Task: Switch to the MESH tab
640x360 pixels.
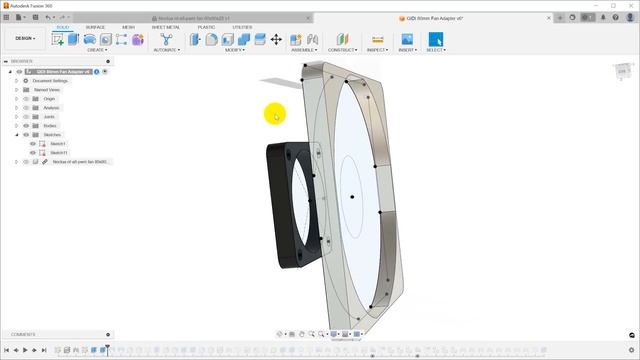Action: 128,27
